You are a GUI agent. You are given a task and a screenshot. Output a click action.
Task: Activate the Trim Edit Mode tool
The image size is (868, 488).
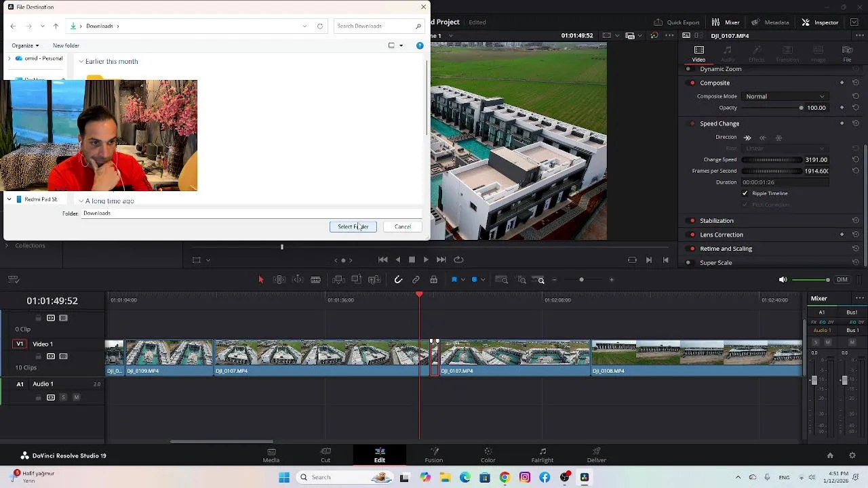click(x=279, y=280)
